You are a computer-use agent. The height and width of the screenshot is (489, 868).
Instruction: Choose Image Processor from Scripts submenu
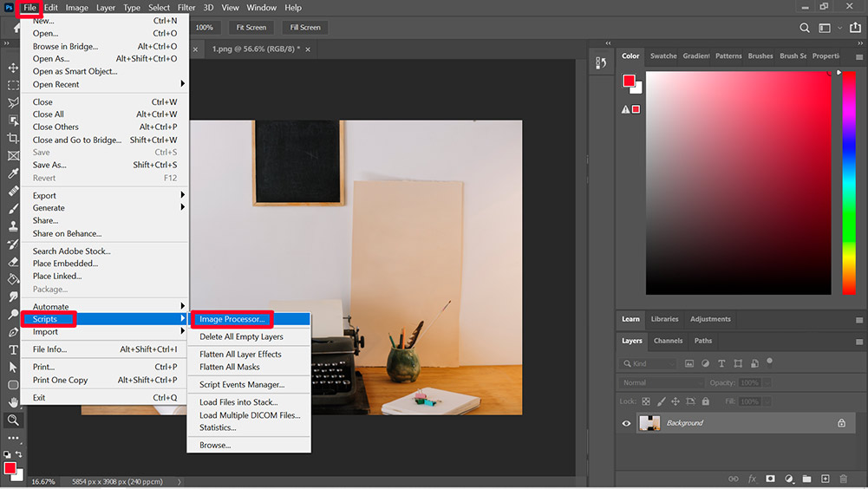pyautogui.click(x=232, y=319)
